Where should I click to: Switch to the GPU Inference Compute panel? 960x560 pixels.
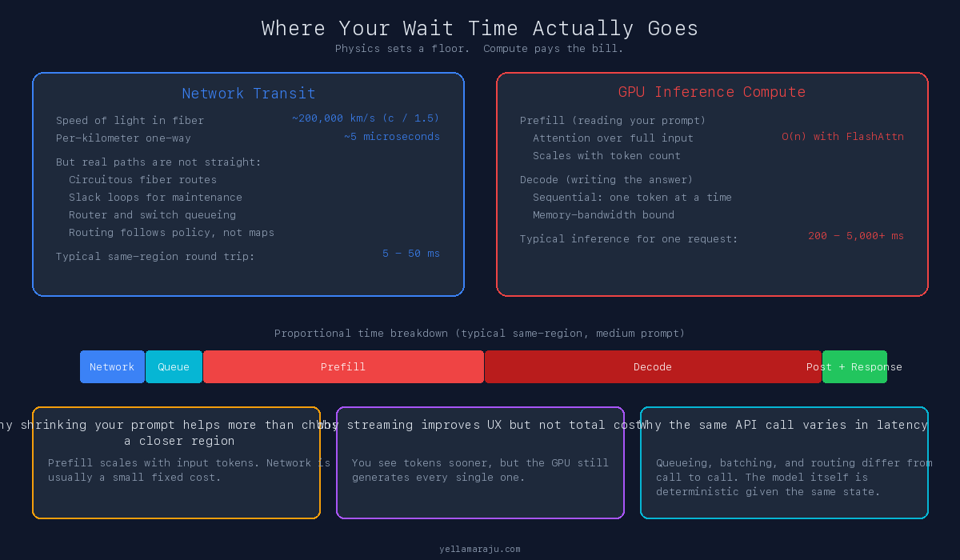(x=712, y=184)
